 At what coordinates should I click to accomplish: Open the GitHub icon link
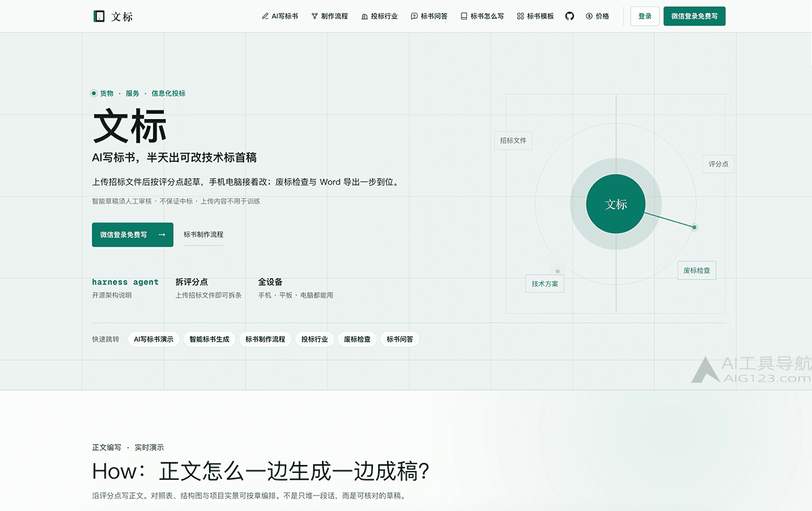570,16
